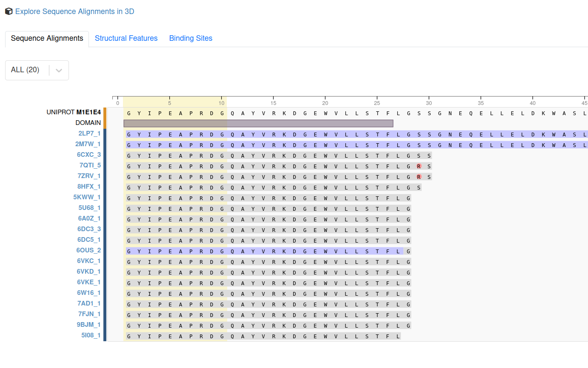588x368 pixels.
Task: Click position 40 on the sequence ruler
Action: point(533,103)
